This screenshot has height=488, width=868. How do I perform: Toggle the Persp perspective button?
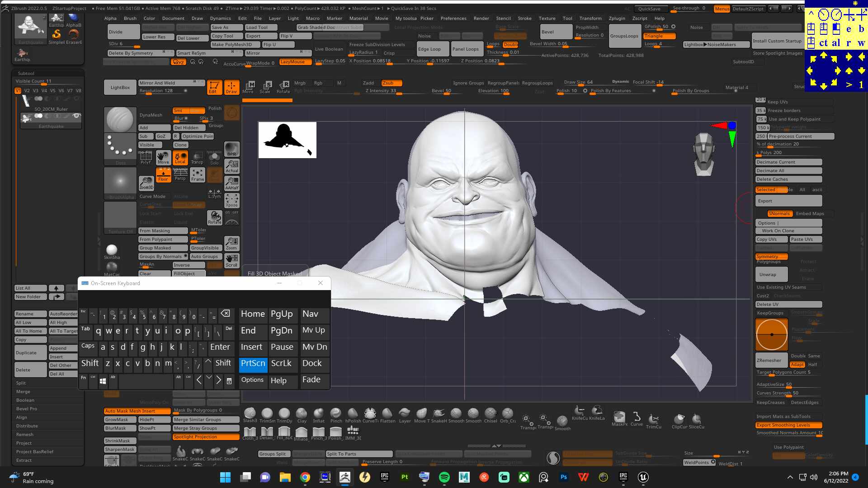pyautogui.click(x=180, y=174)
